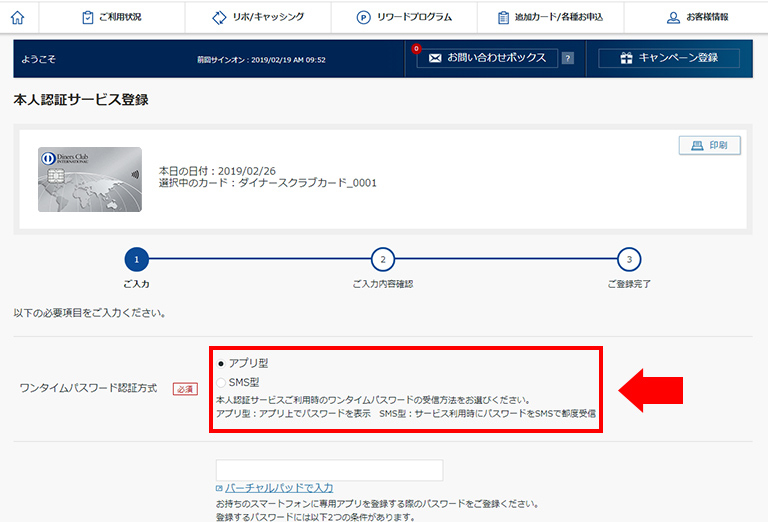Click the password input field

[x=329, y=470]
